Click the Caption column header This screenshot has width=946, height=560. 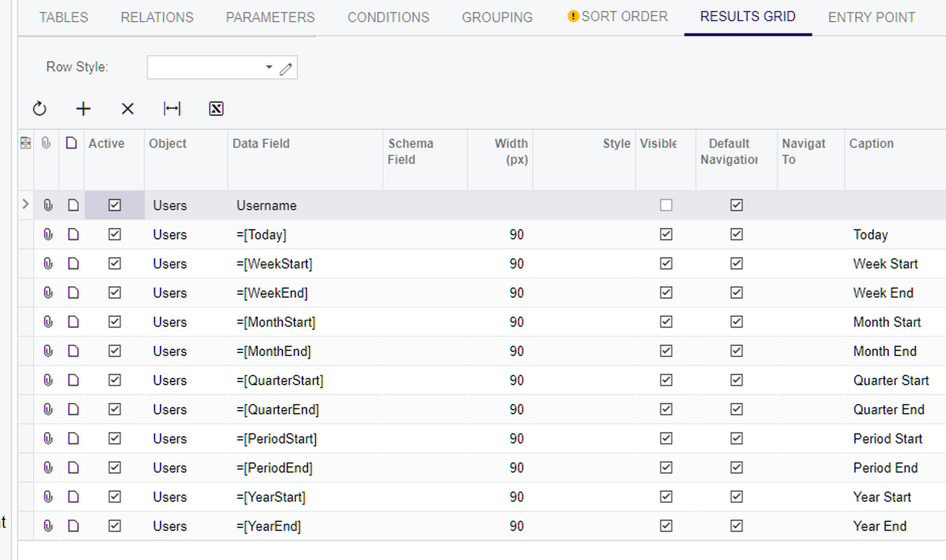pyautogui.click(x=871, y=144)
